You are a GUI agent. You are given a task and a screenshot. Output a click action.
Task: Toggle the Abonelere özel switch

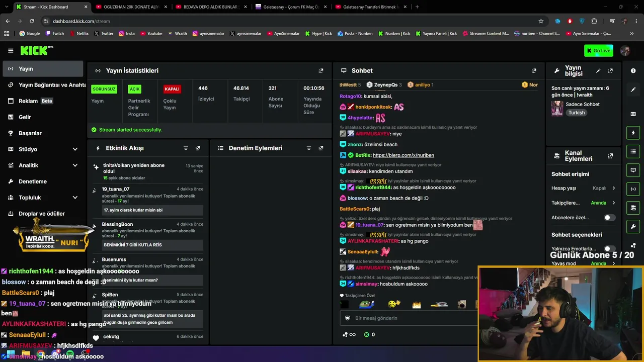pos(609,218)
